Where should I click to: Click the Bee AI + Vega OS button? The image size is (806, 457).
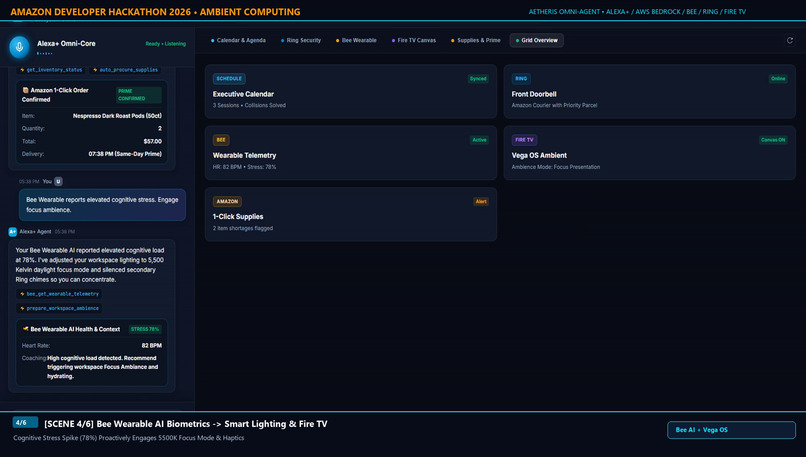731,430
